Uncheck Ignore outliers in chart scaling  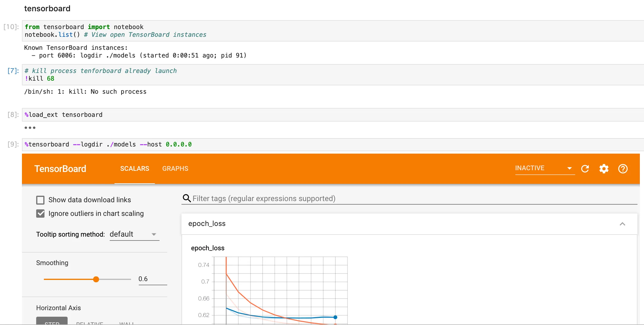(40, 214)
